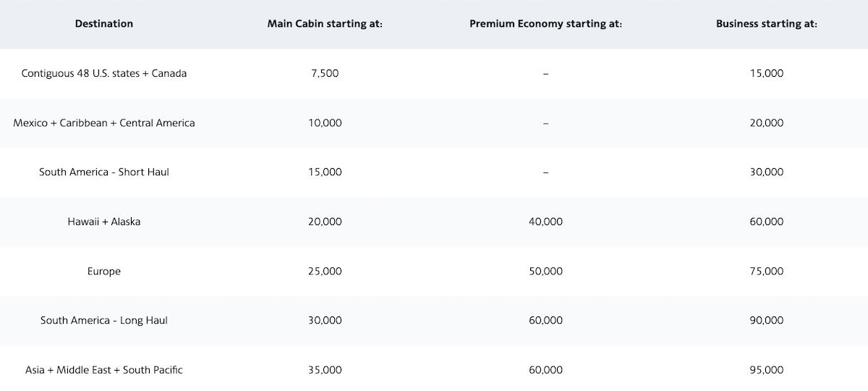Click the 15,000 Business value for U.S.
The image size is (868, 391).
pyautogui.click(x=767, y=73)
